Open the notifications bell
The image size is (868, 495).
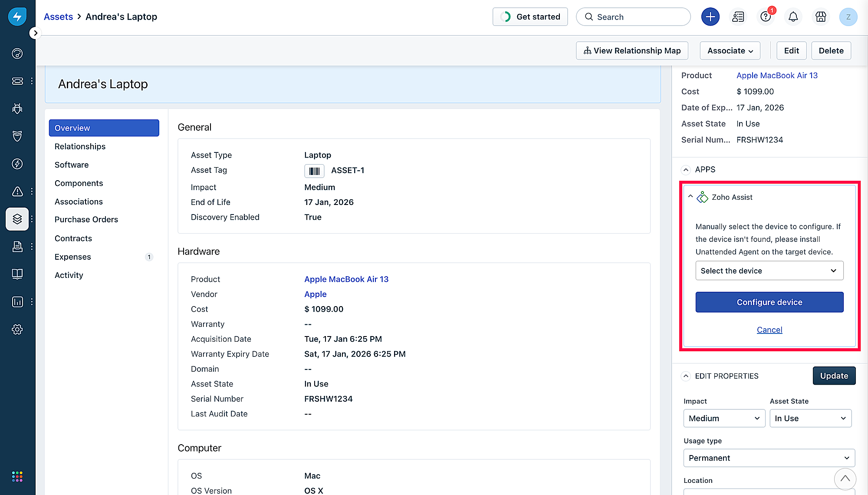[793, 17]
